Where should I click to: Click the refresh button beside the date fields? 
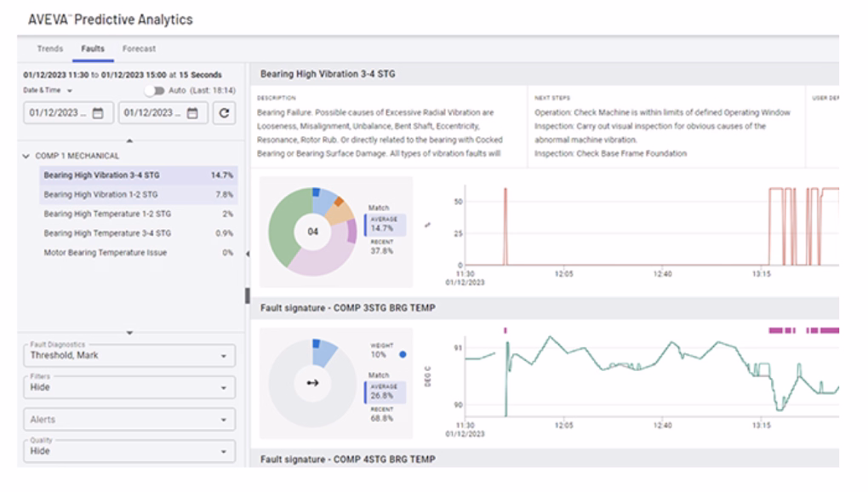(x=224, y=113)
